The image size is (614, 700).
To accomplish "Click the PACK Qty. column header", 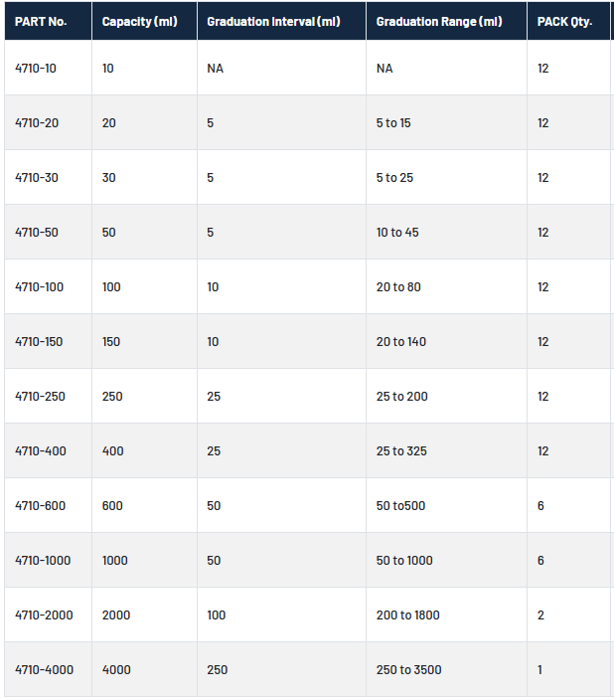I will 564,21.
